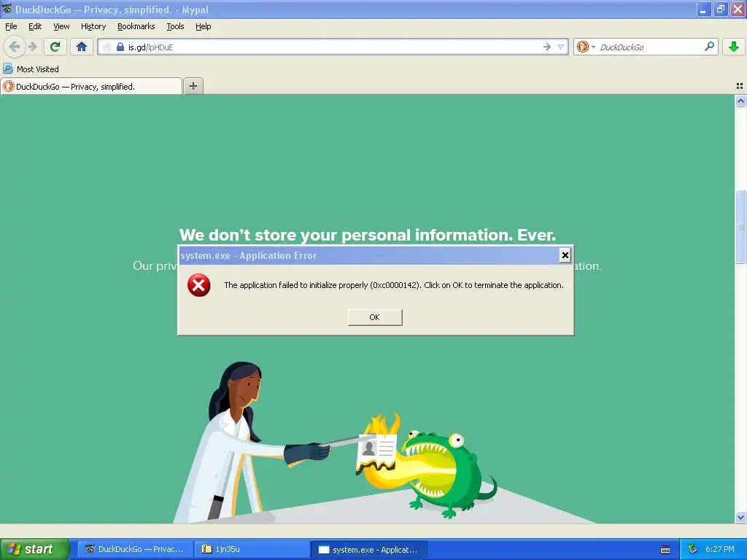Click the error message text 0xc0000142
The image size is (747, 560).
[395, 285]
